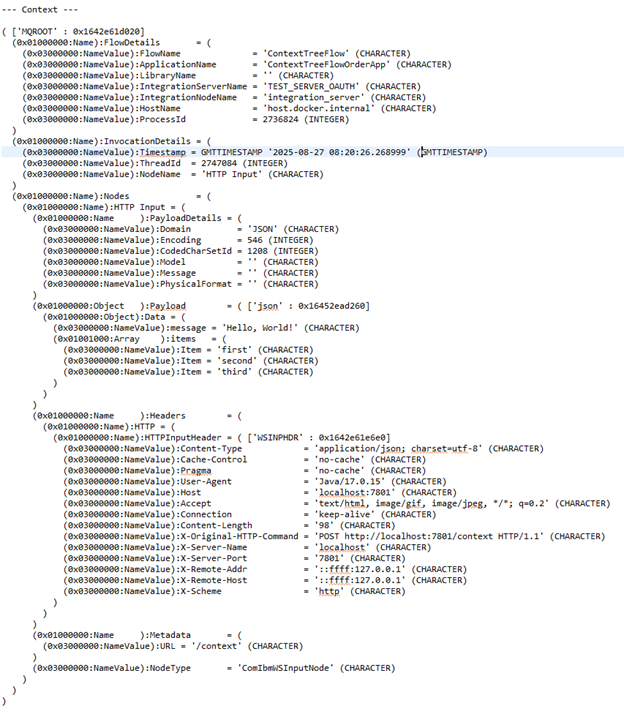This screenshot has height=714, width=624.
Task: Select the POST http://localhost:7801/context command value
Action: [429, 536]
